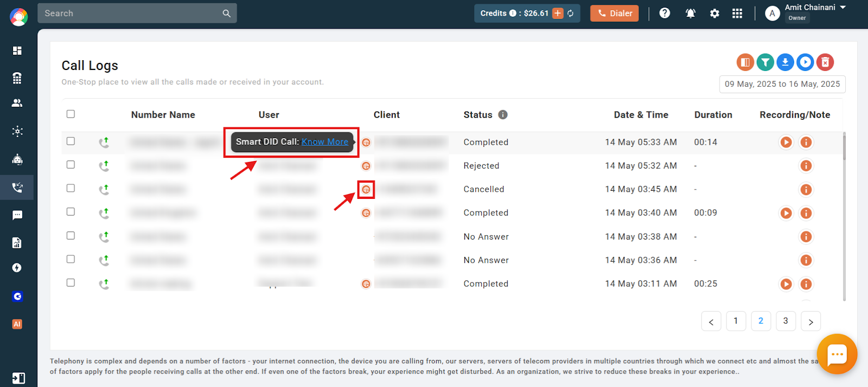The height and width of the screenshot is (387, 868).
Task: Click the call logs table scrollbar
Action: pyautogui.click(x=844, y=146)
